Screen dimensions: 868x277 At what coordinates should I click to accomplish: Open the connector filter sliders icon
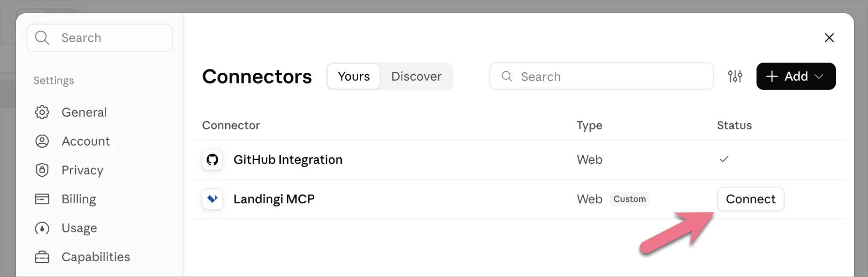[735, 76]
